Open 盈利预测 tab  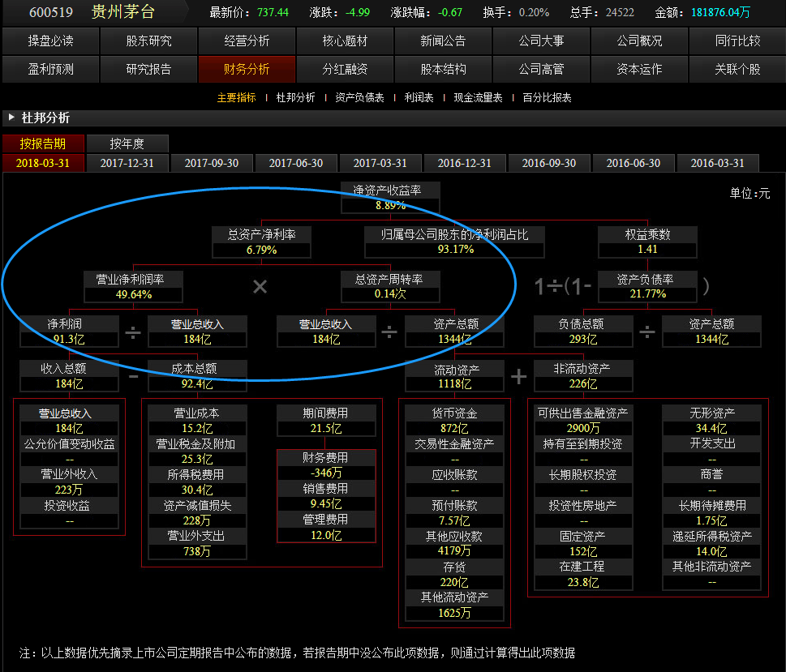50,69
